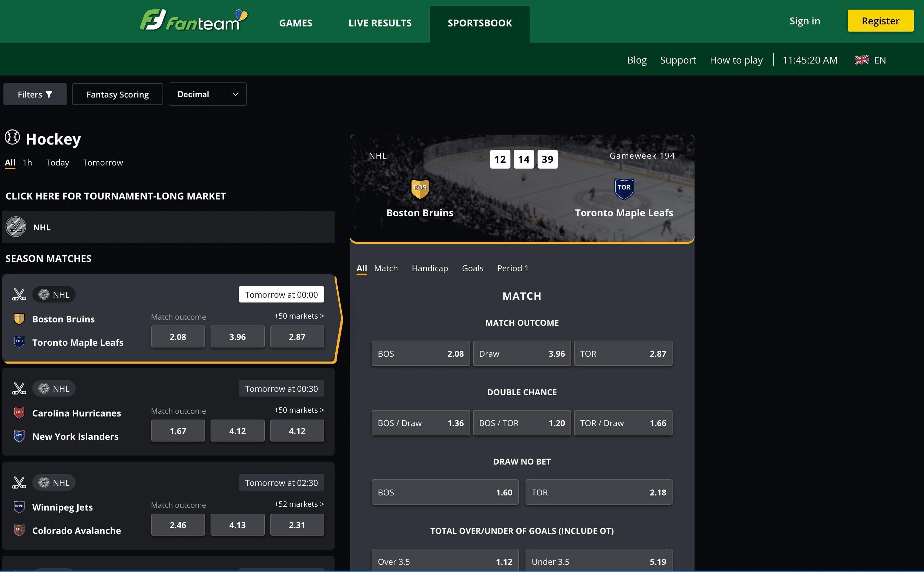Select BOS 1.60 draw no bet
This screenshot has width=924, height=572.
click(445, 492)
